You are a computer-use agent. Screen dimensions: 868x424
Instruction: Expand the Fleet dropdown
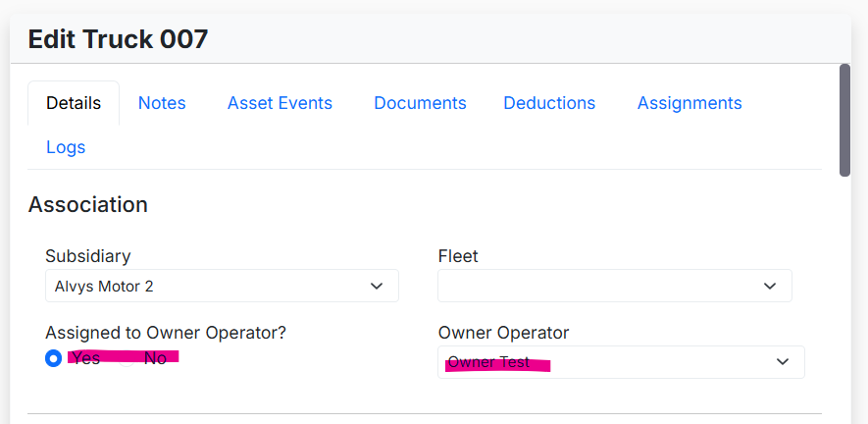tap(614, 286)
